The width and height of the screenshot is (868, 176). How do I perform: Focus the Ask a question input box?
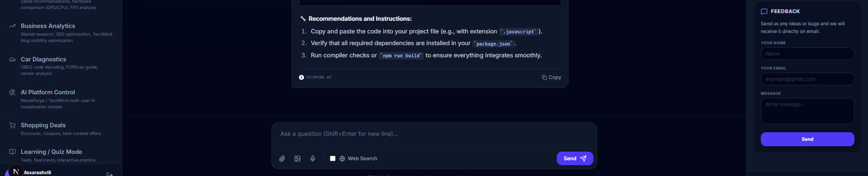[434, 134]
